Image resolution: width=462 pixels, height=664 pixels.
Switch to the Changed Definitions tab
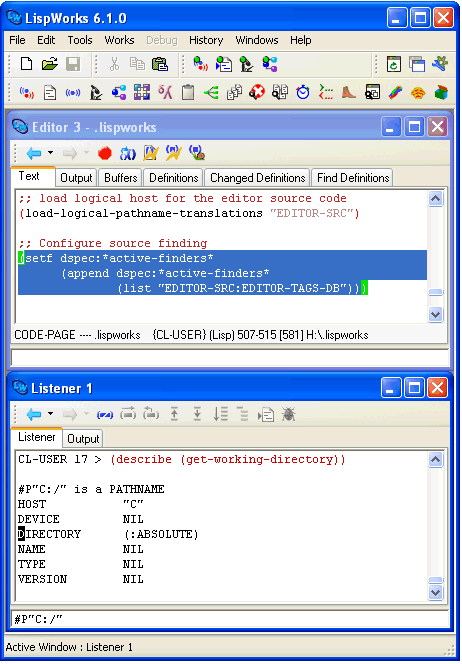[x=257, y=178]
